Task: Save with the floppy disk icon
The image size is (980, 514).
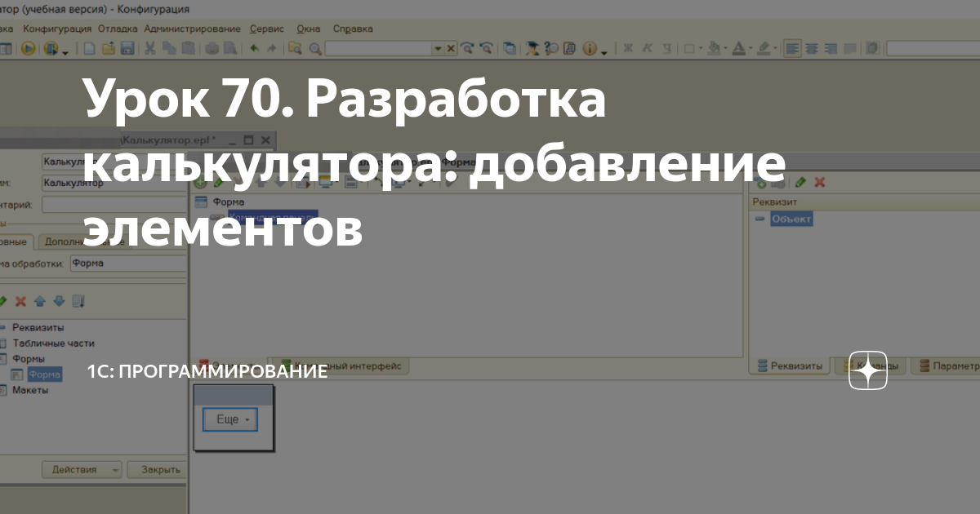Action: click(127, 49)
